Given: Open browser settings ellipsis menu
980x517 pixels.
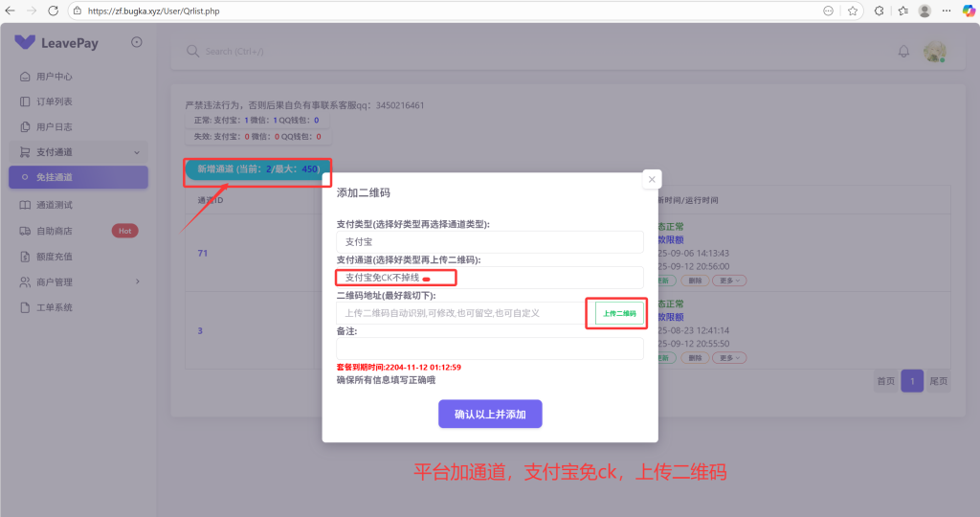Looking at the screenshot, I should (947, 11).
